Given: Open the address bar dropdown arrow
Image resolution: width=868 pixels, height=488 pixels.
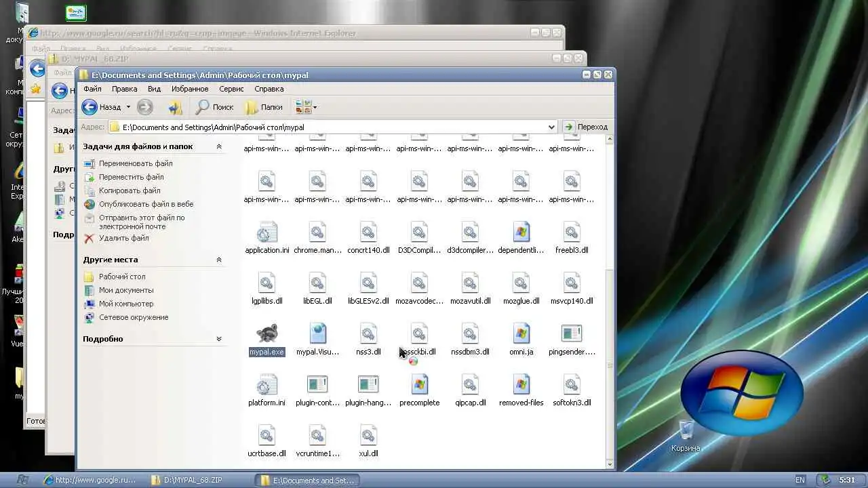Looking at the screenshot, I should click(x=551, y=127).
